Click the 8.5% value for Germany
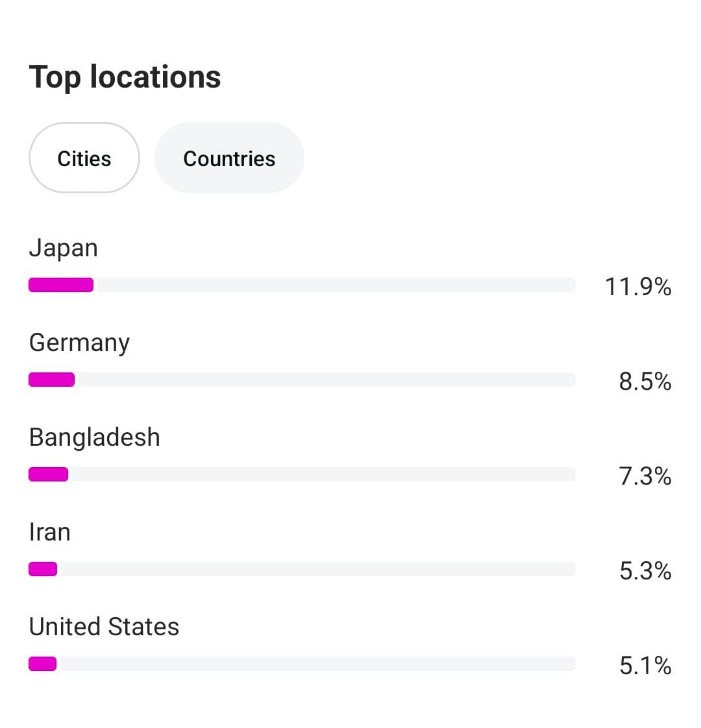Screen dimensions: 701x728 pos(645,381)
